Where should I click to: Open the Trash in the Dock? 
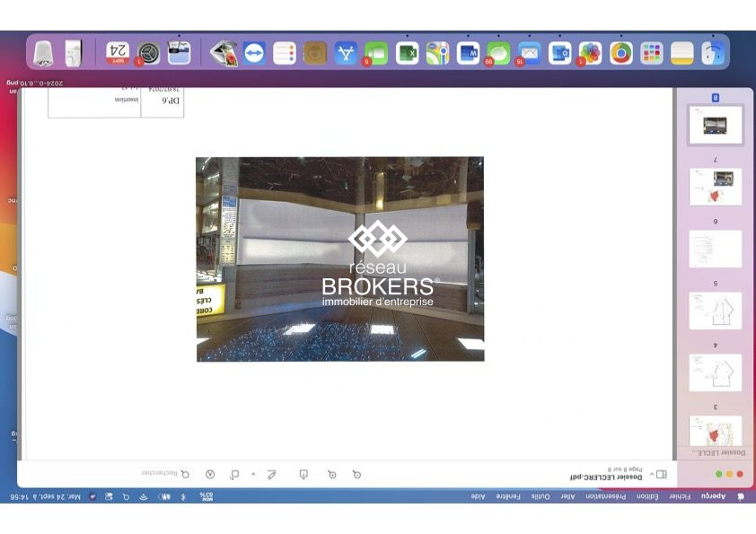(43, 54)
